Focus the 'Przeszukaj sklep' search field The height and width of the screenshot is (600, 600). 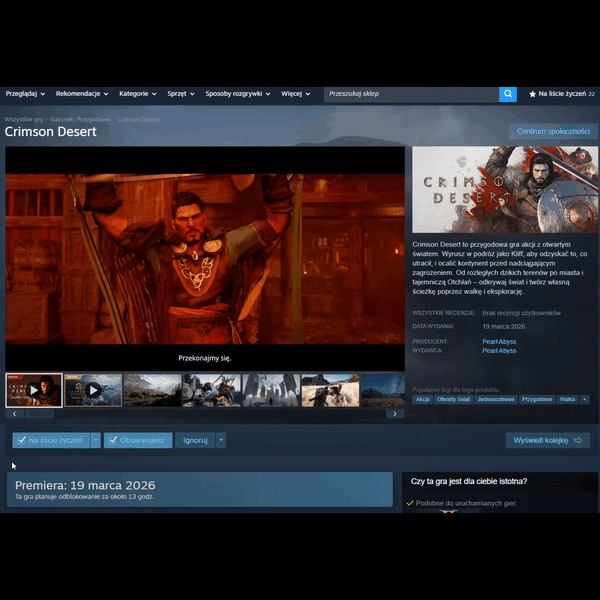[411, 94]
